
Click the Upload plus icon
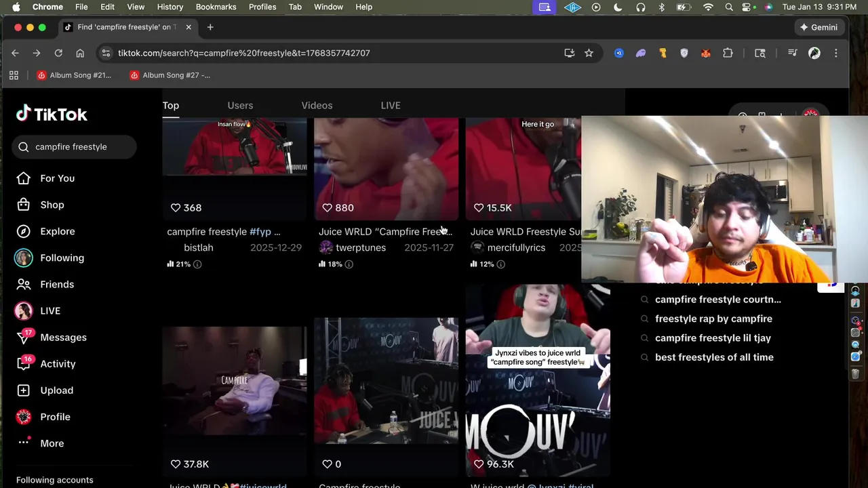(24, 390)
